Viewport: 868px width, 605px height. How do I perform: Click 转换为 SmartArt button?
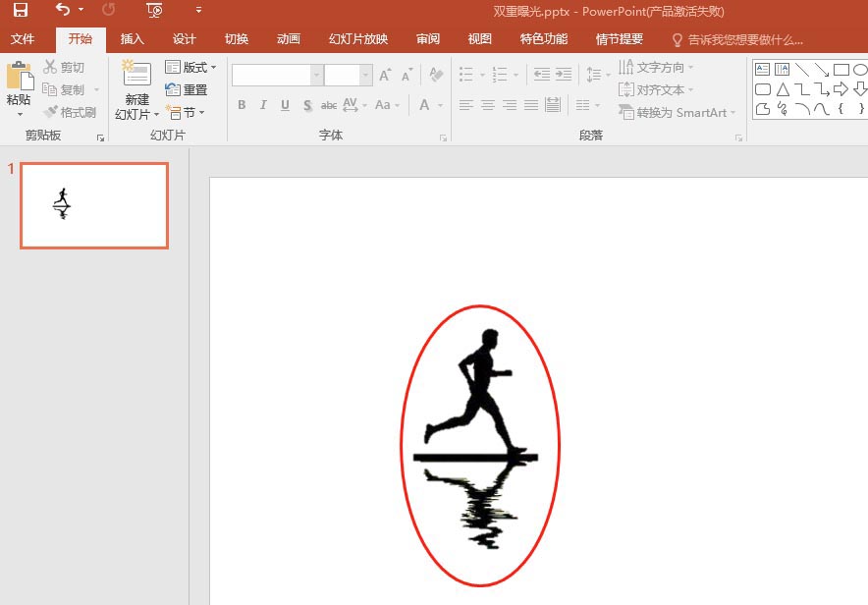coord(677,112)
